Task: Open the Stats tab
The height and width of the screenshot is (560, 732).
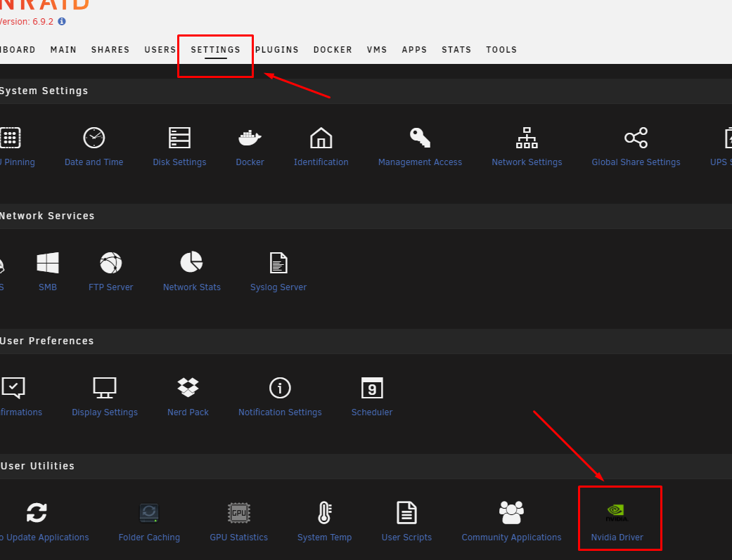Action: pyautogui.click(x=456, y=49)
